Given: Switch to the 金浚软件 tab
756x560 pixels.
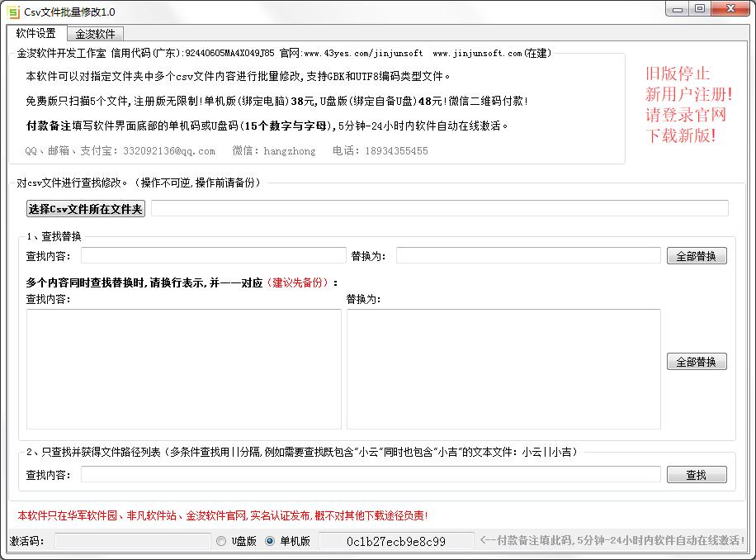Looking at the screenshot, I should (x=95, y=34).
